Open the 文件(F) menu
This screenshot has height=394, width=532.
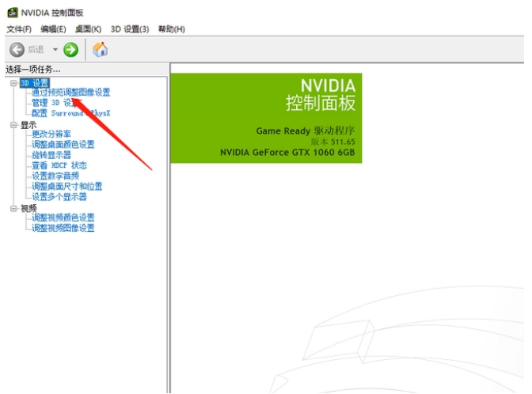[x=19, y=29]
